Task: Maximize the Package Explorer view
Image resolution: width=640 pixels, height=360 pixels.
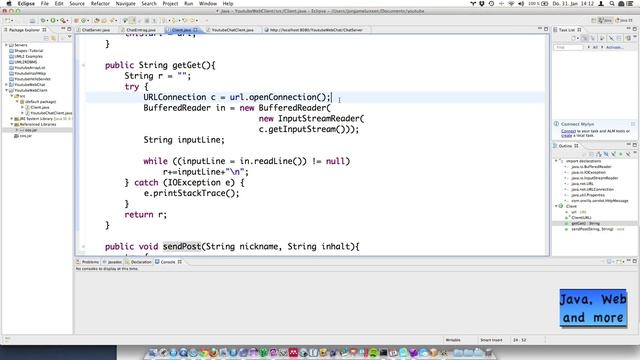Action: 69,29
